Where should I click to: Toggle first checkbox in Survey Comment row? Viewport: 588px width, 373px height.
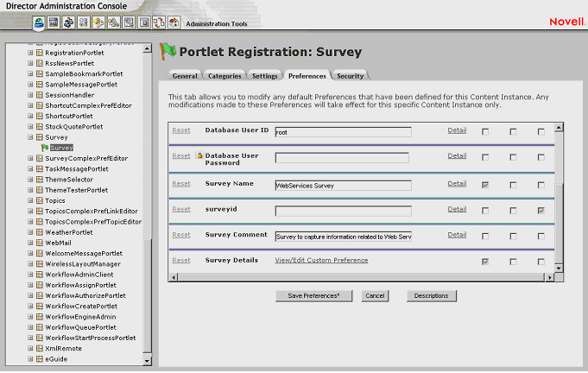pyautogui.click(x=485, y=236)
